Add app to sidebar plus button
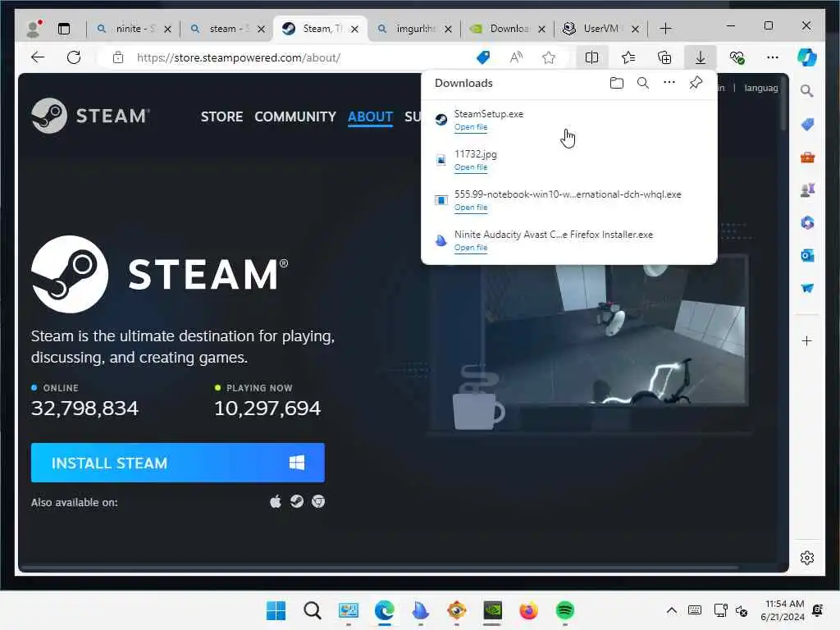Image resolution: width=840 pixels, height=630 pixels. coord(807,340)
